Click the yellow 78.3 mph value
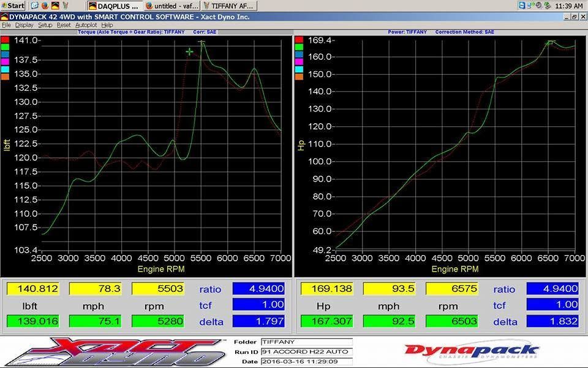Screen dimensions: 588x368 click(x=96, y=289)
